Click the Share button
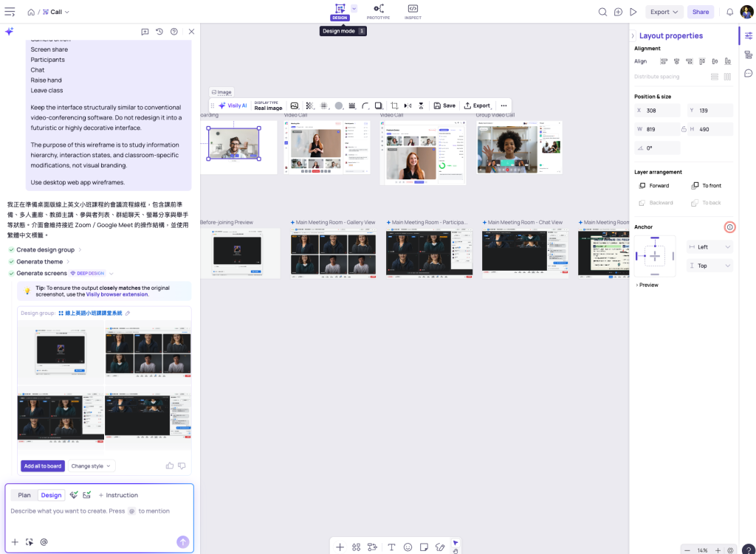 [701, 12]
